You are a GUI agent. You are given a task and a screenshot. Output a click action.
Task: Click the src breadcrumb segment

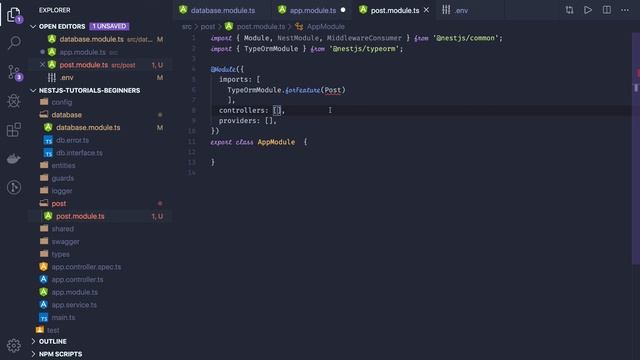(186, 27)
